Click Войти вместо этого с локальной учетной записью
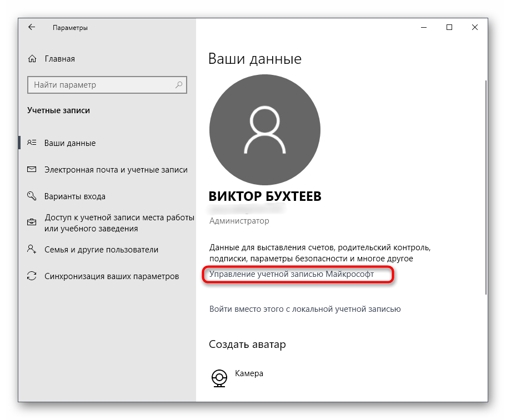The image size is (506, 420). (x=305, y=309)
